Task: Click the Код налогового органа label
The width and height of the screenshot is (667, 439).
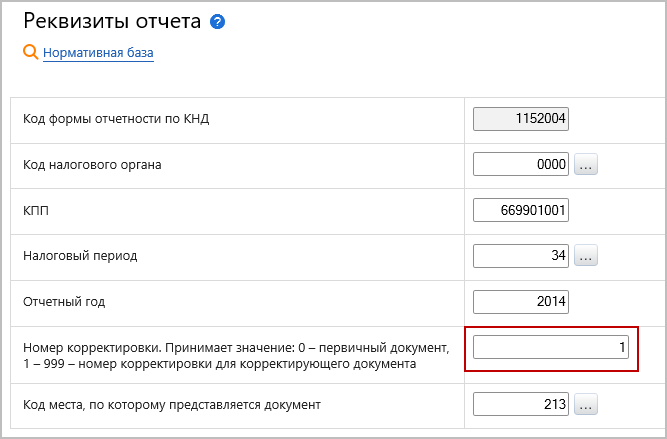Action: click(92, 165)
